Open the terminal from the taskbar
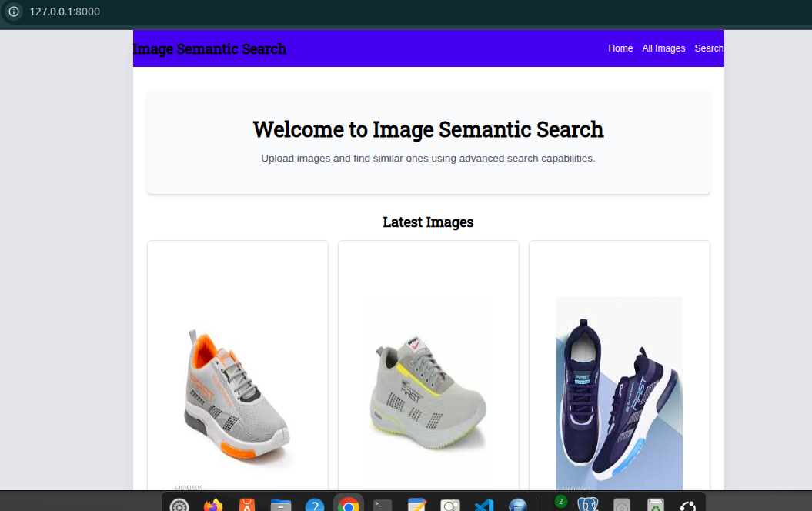This screenshot has width=812, height=511. click(383, 504)
